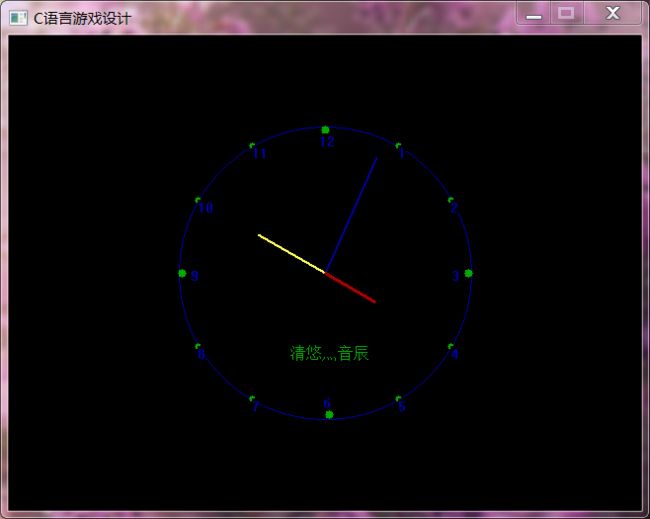
Task: Click the green dot at 6 o'clock
Action: click(x=329, y=415)
